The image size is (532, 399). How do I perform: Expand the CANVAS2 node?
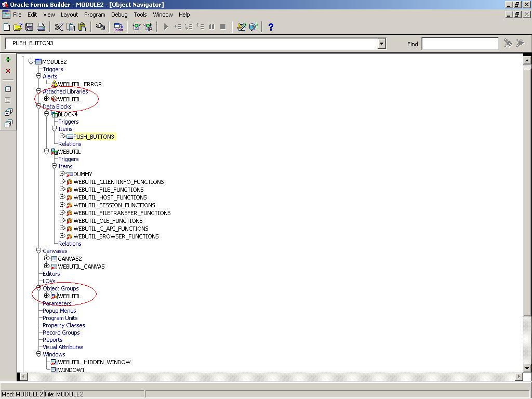46,258
